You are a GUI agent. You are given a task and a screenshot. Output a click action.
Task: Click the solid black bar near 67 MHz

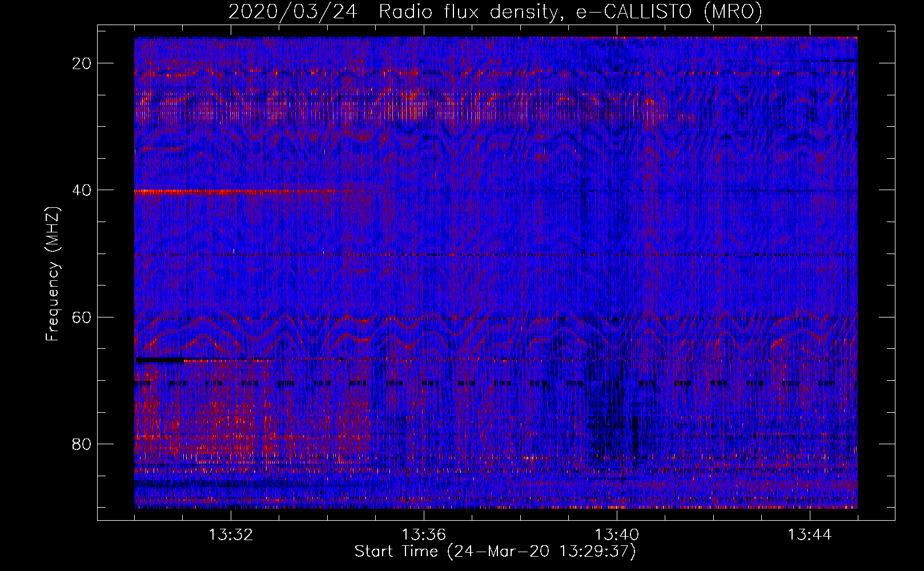(x=159, y=360)
